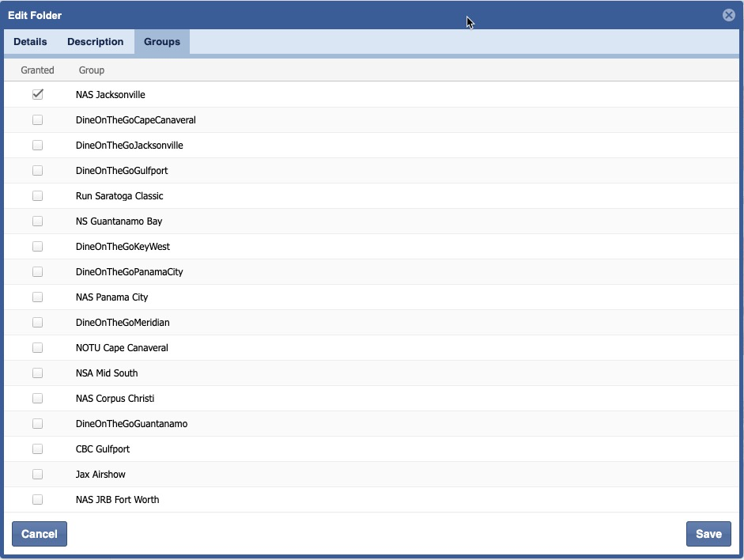Check the NAS Panama City checkbox
Image resolution: width=744 pixels, height=560 pixels.
37,297
